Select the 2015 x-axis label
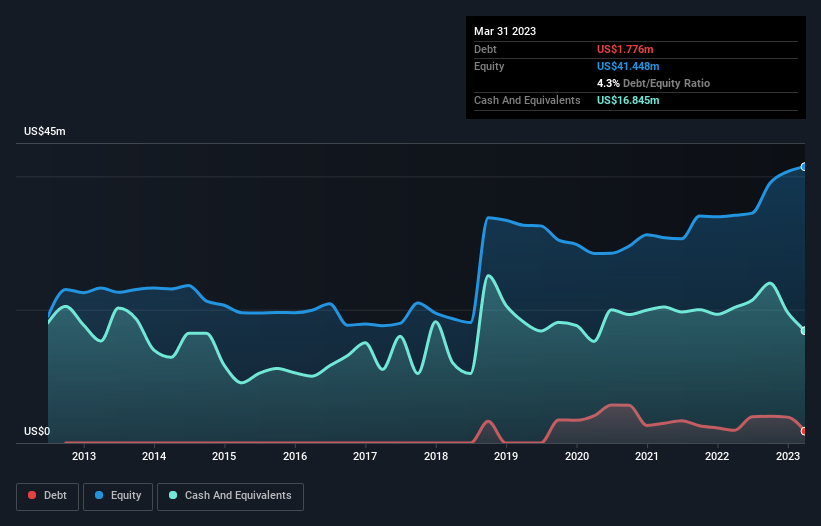Image resolution: width=821 pixels, height=526 pixels. (224, 456)
